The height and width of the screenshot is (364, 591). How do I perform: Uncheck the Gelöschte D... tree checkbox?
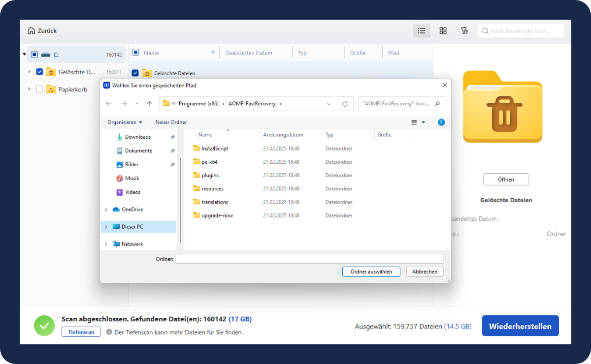point(39,72)
